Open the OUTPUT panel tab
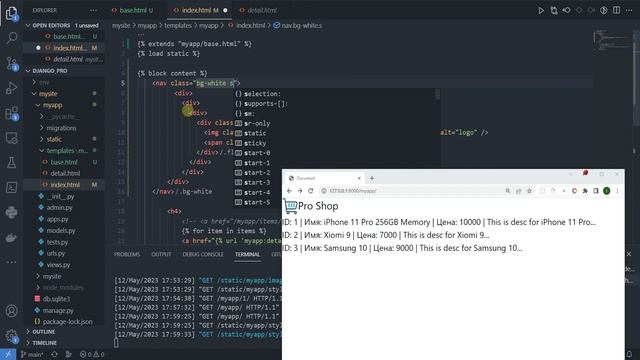Screen dimensions: 640x360 click(x=161, y=254)
